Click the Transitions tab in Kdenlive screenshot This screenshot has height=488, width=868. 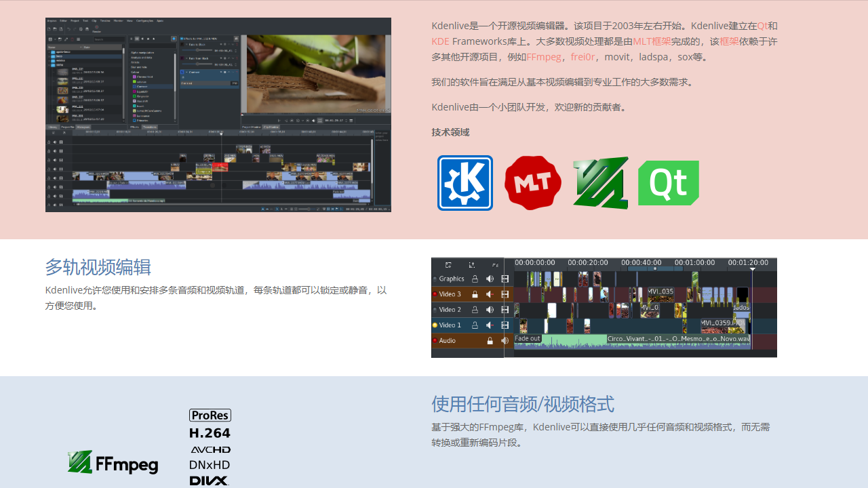(150, 127)
